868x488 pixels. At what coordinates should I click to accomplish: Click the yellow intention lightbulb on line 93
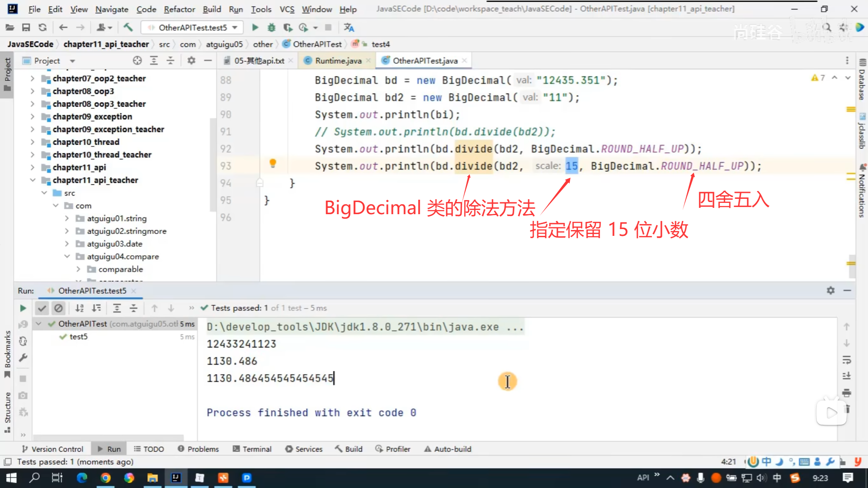273,164
